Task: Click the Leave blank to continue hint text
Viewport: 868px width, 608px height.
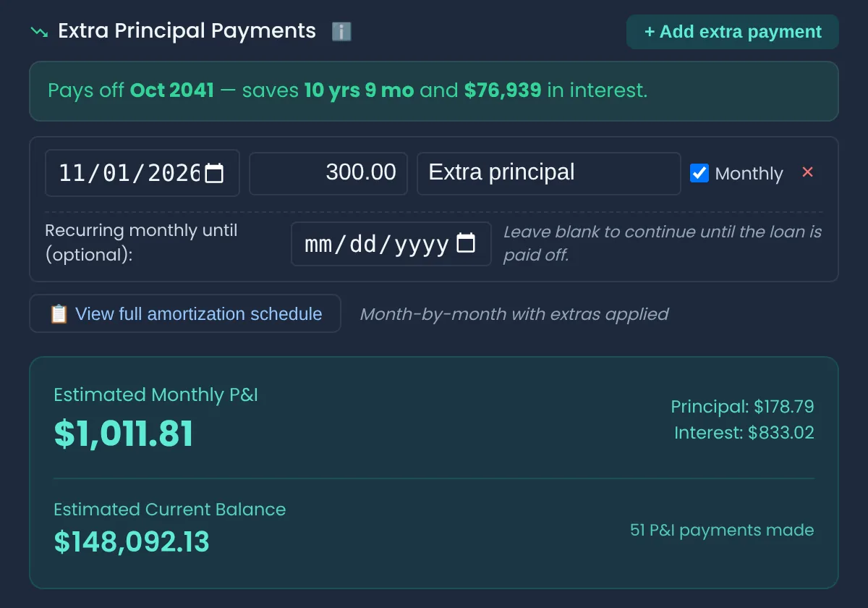Action: (663, 244)
